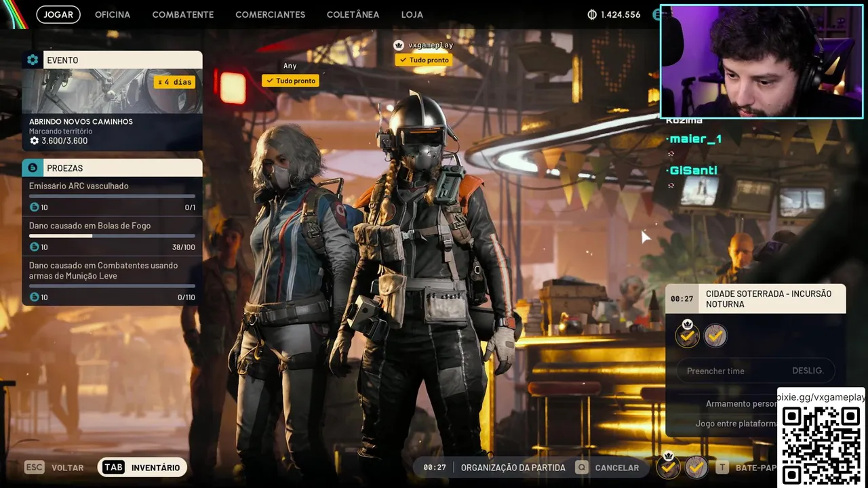The height and width of the screenshot is (488, 868).
Task: Go to the COMERCIANTES tab
Action: 270,14
